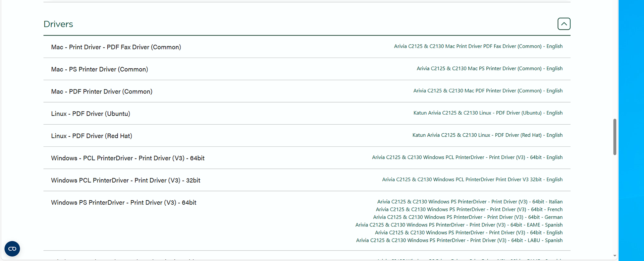Viewport: 644px width, 261px height.
Task: Open the round widget button at bottom left
Action: (x=12, y=249)
